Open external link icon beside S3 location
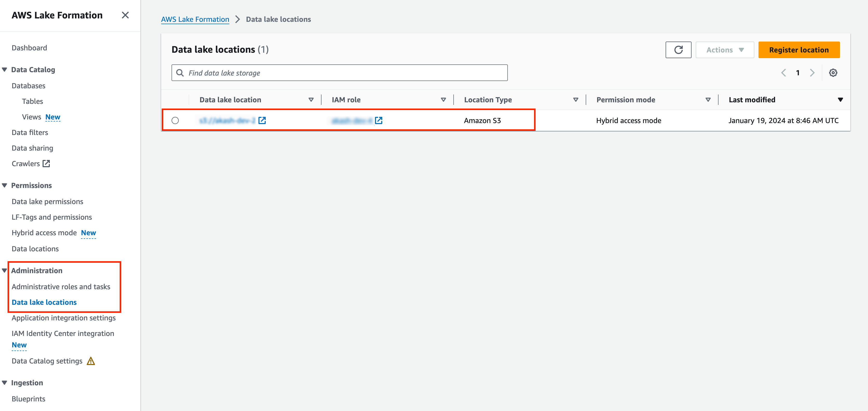The width and height of the screenshot is (868, 411). (262, 120)
